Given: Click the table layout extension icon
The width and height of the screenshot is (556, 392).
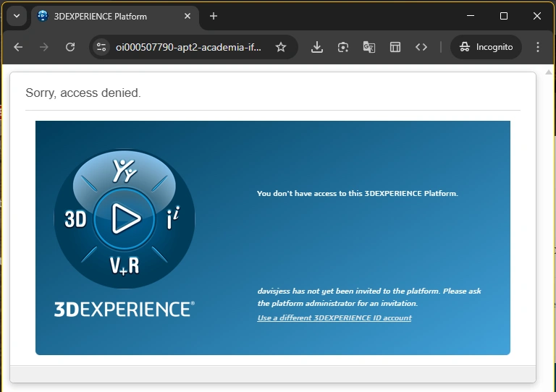Looking at the screenshot, I should [x=395, y=47].
